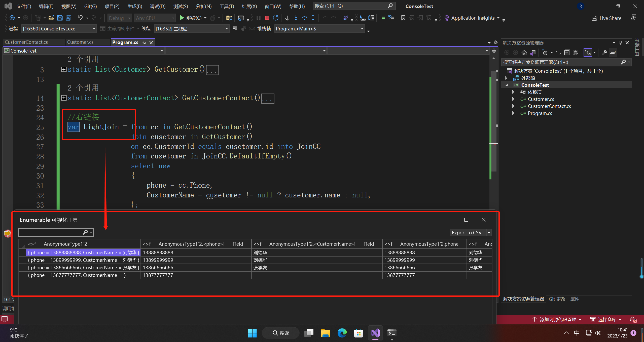The width and height of the screenshot is (644, 342).
Task: Click the Save All icon in toolbar
Action: pyautogui.click(x=68, y=18)
